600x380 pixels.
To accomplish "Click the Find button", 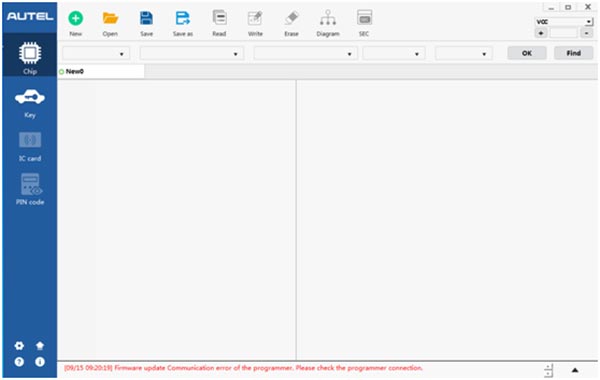I will (x=574, y=53).
